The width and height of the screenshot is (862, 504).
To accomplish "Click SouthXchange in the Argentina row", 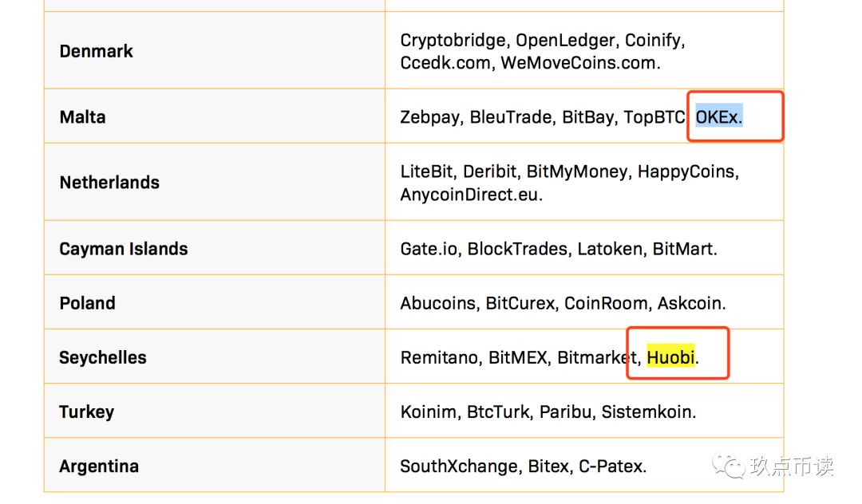I will [x=458, y=466].
